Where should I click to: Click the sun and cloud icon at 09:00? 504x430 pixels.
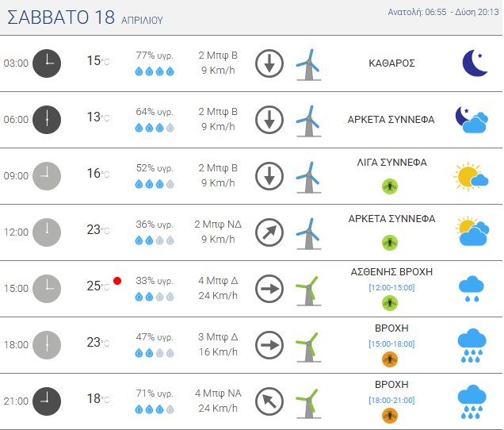(x=471, y=176)
